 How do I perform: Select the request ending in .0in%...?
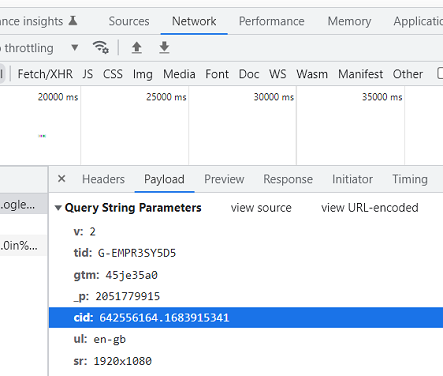(23, 246)
